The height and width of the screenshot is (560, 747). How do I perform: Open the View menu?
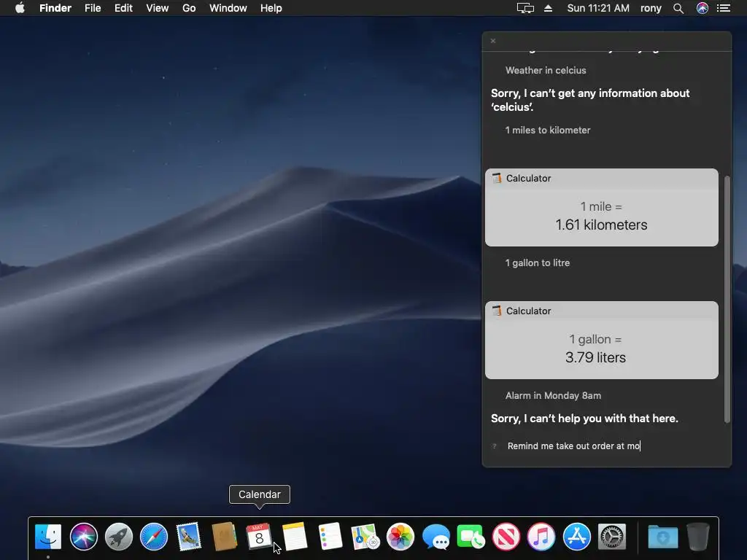[158, 8]
